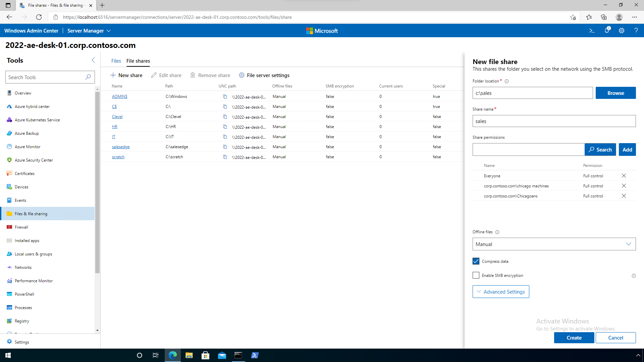Click the salesedge share link
Image resolution: width=644 pixels, height=362 pixels.
[x=120, y=146]
